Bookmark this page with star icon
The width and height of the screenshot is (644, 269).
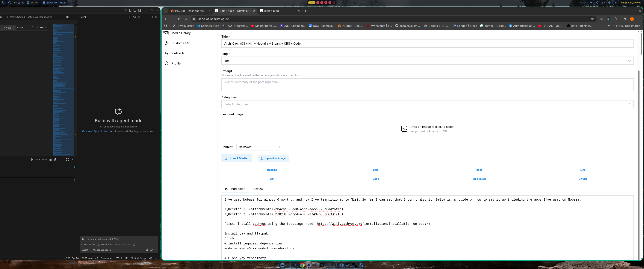592,19
